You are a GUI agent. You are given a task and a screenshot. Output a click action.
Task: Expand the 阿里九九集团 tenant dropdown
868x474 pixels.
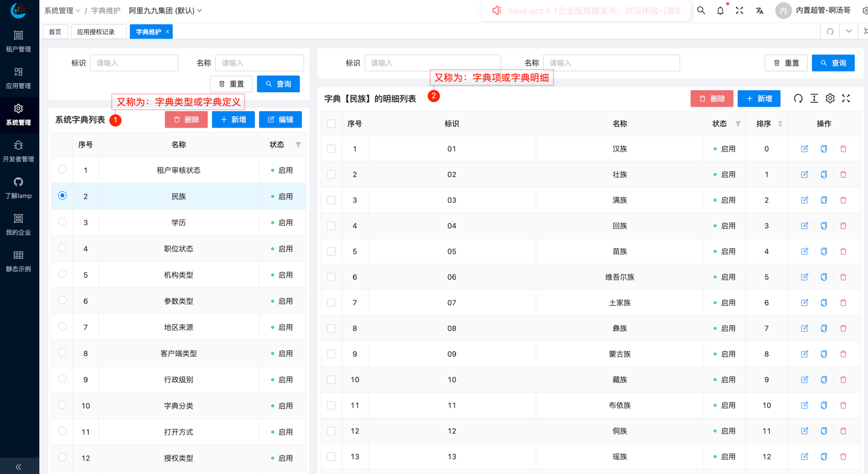165,10
